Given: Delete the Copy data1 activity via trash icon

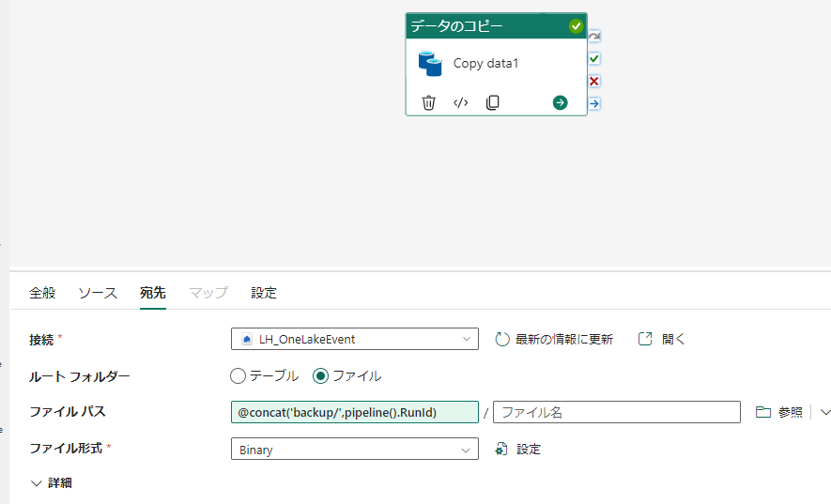Looking at the screenshot, I should tap(428, 102).
